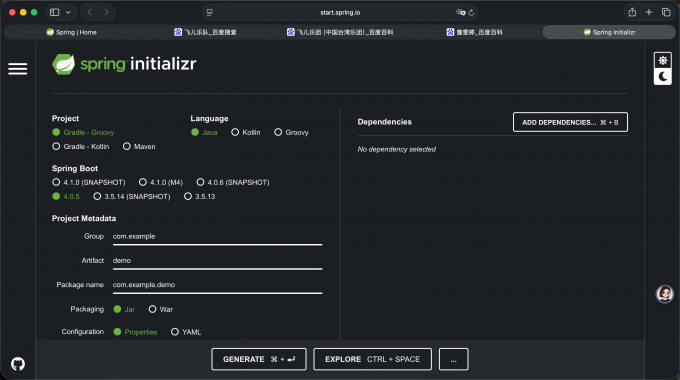Open the Share sheet icon
This screenshot has height=380, width=680.
632,12
